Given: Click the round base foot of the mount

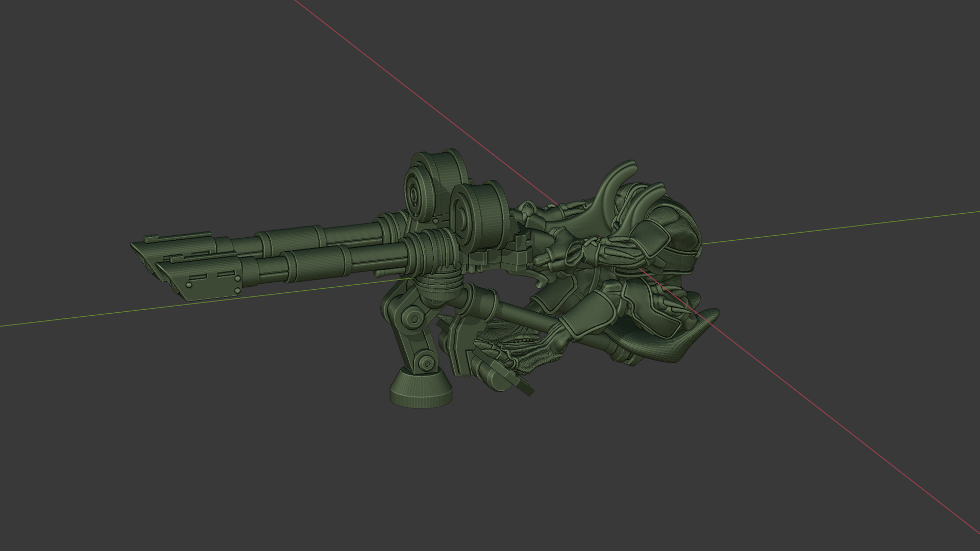Looking at the screenshot, I should [421, 390].
